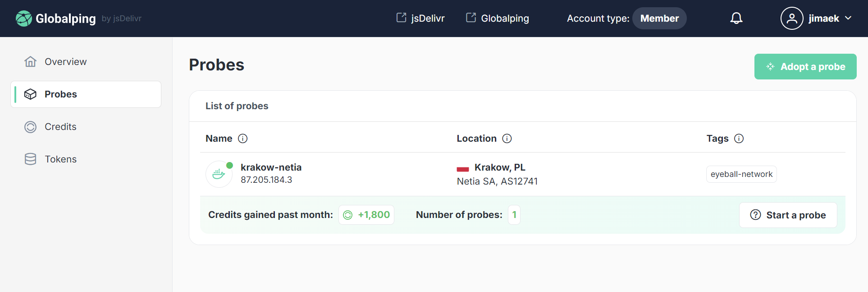Click the jsDelivr external link arrow icon
Image resolution: width=868 pixels, height=292 pixels.
[401, 18]
